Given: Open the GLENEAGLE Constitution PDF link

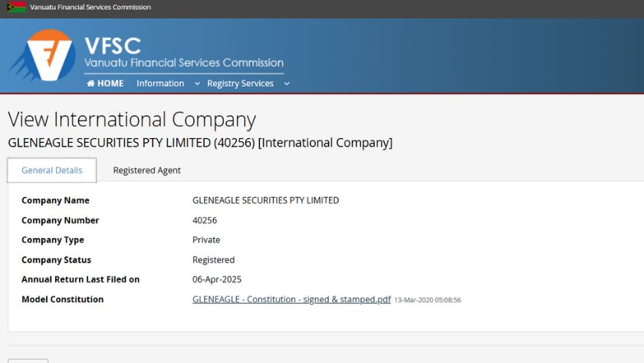Looking at the screenshot, I should (x=291, y=299).
